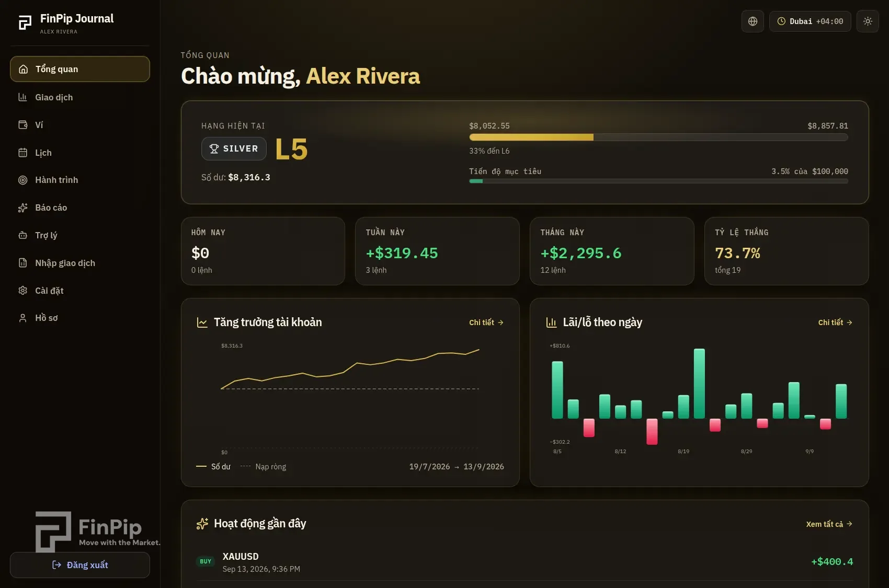The width and height of the screenshot is (889, 588).
Task: Select Nhập giao dịch import item
Action: [80, 263]
